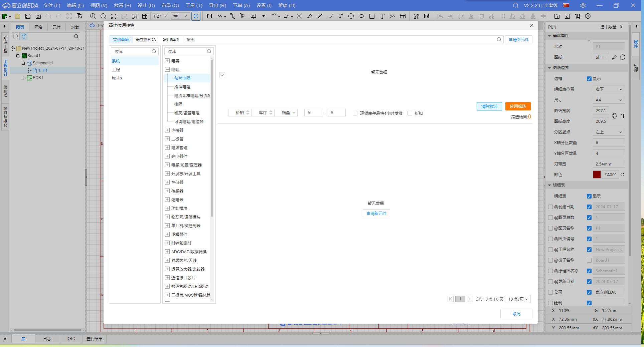
Task: Enable 现货库存最快4小时发货 checkbox
Action: coord(355,113)
